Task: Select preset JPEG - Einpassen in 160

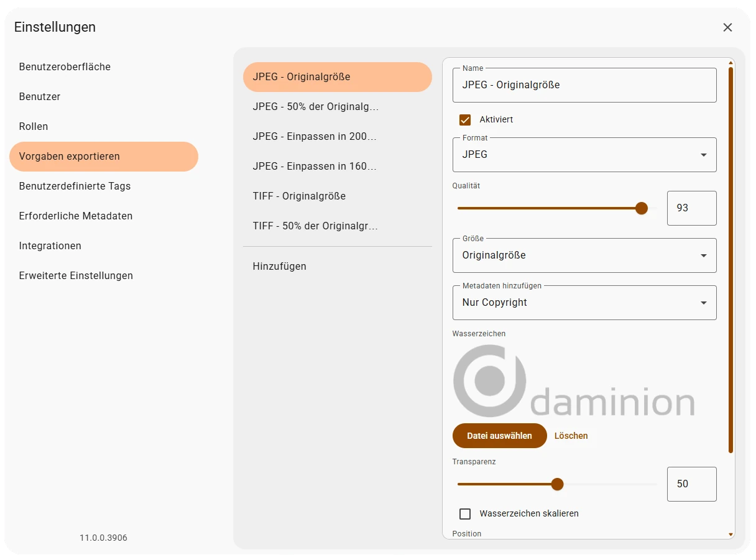Action: (x=338, y=167)
